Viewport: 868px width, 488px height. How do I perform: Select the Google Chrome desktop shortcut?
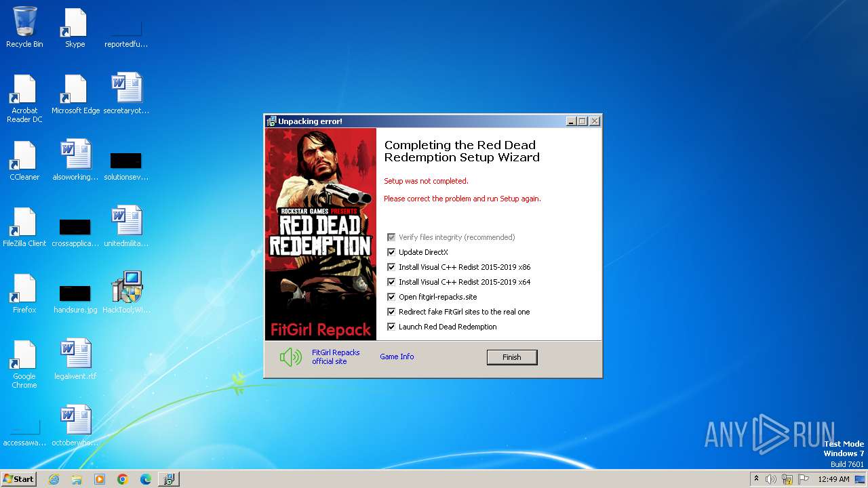pyautogui.click(x=24, y=365)
